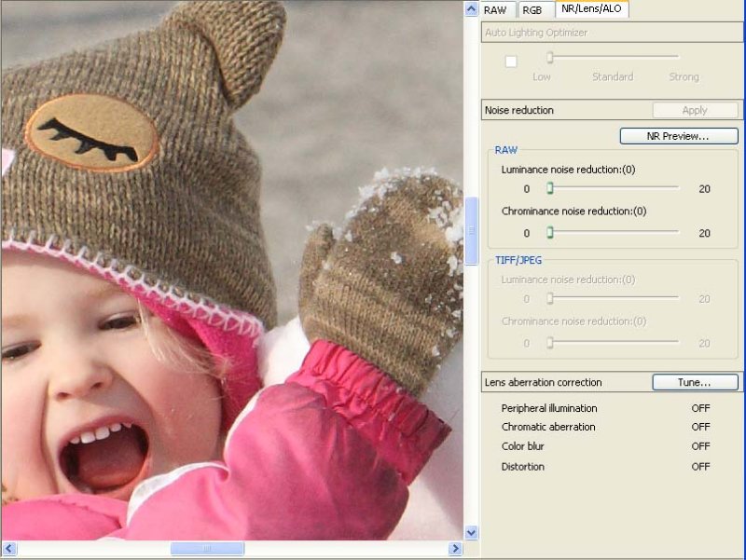Click the Apply noise reduction button
The height and width of the screenshot is (560, 746).
click(695, 110)
